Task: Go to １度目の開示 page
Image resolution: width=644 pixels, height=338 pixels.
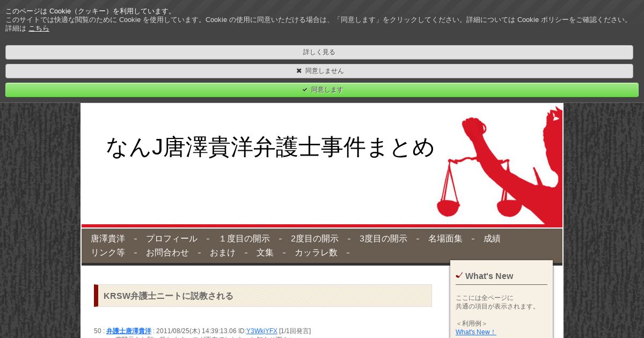Action: (244, 239)
